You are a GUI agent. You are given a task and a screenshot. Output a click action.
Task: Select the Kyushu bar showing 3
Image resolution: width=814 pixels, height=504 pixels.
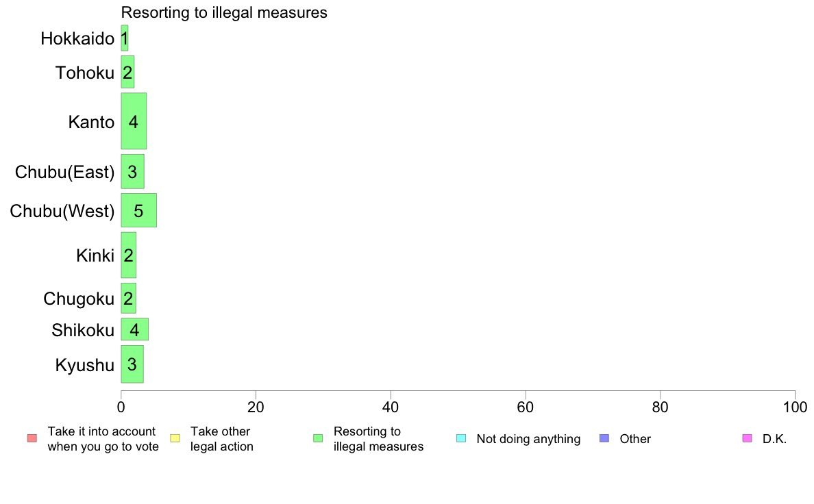[x=132, y=364]
